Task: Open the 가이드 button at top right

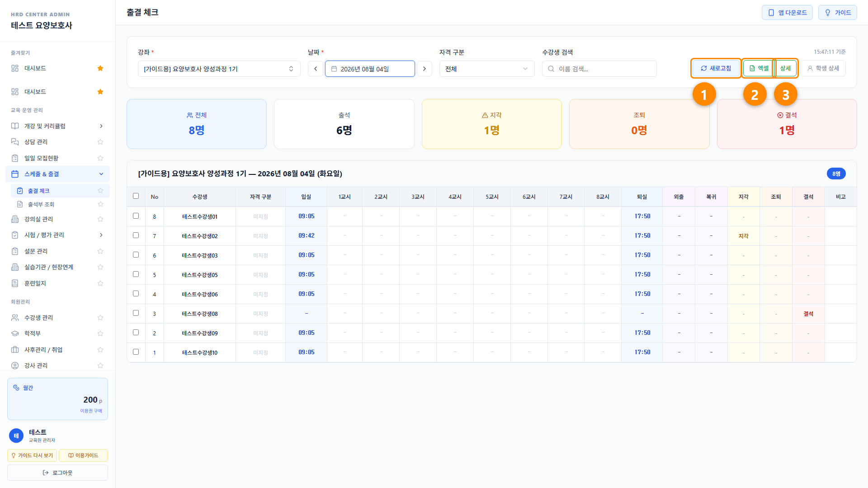Action: [837, 13]
